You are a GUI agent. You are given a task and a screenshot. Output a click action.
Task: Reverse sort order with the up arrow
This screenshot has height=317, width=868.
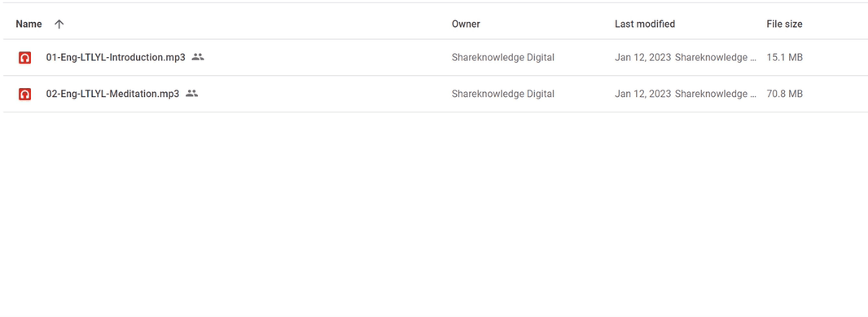59,24
